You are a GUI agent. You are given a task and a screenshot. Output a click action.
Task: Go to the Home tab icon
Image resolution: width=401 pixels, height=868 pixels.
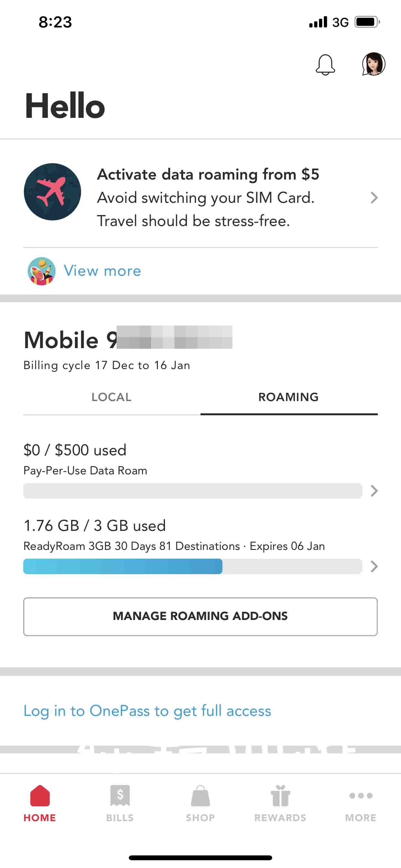point(40,796)
